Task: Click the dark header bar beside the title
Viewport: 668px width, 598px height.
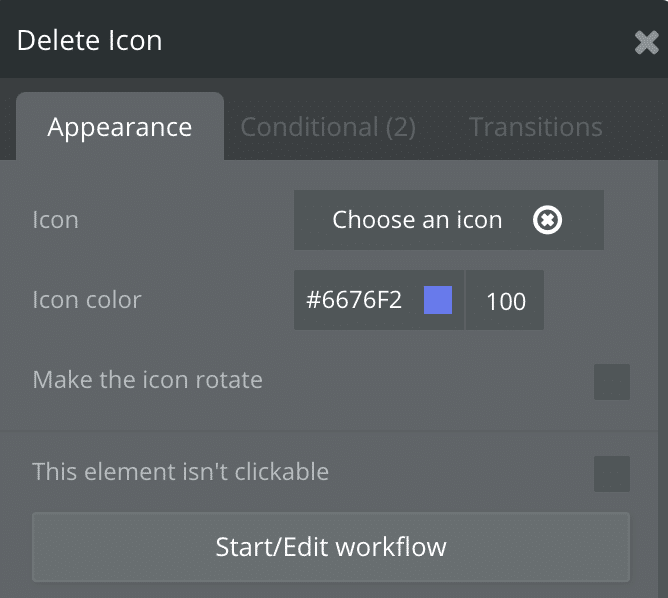Action: (400, 41)
